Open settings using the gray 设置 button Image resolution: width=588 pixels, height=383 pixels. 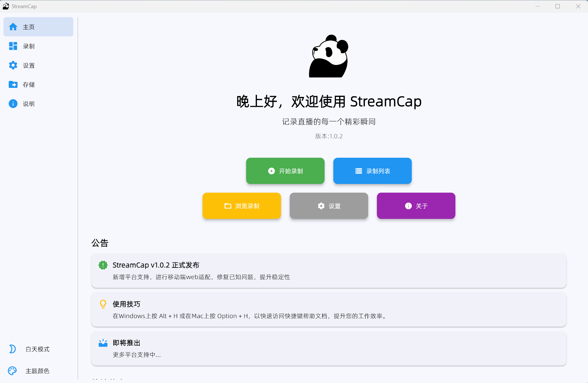click(329, 206)
